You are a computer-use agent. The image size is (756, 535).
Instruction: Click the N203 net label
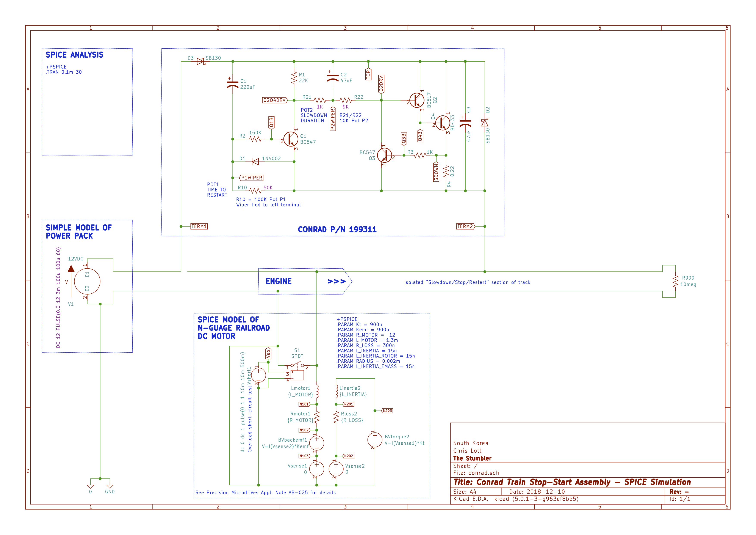coord(387,411)
